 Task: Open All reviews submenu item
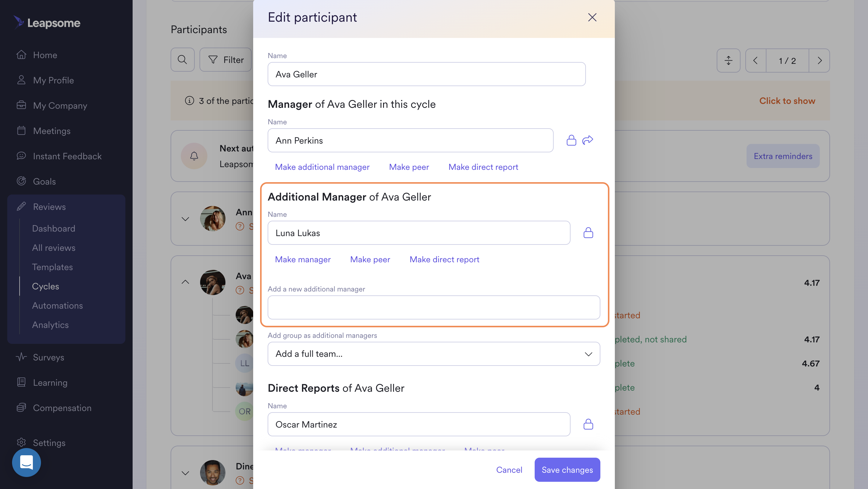click(53, 248)
